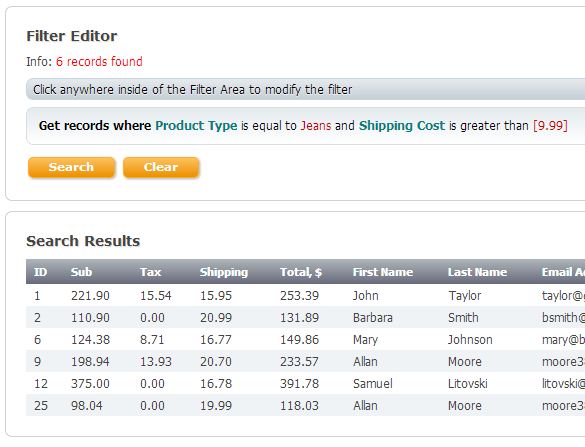Change the 'is equal to' operator
This screenshot has width=585, height=447.
[269, 126]
